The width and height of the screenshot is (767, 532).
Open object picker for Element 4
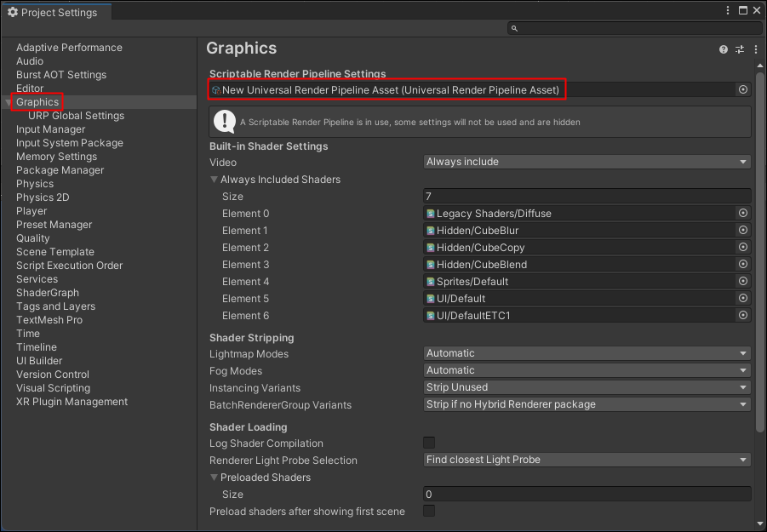[742, 281]
